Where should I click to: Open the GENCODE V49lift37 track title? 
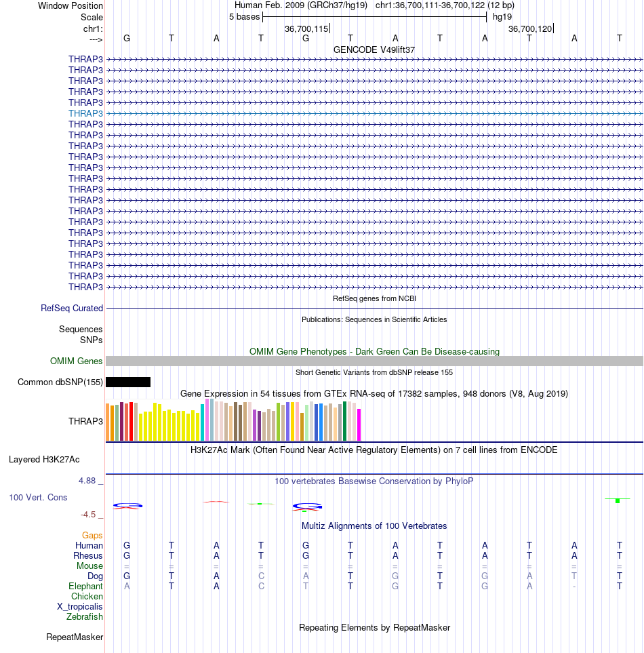(374, 50)
